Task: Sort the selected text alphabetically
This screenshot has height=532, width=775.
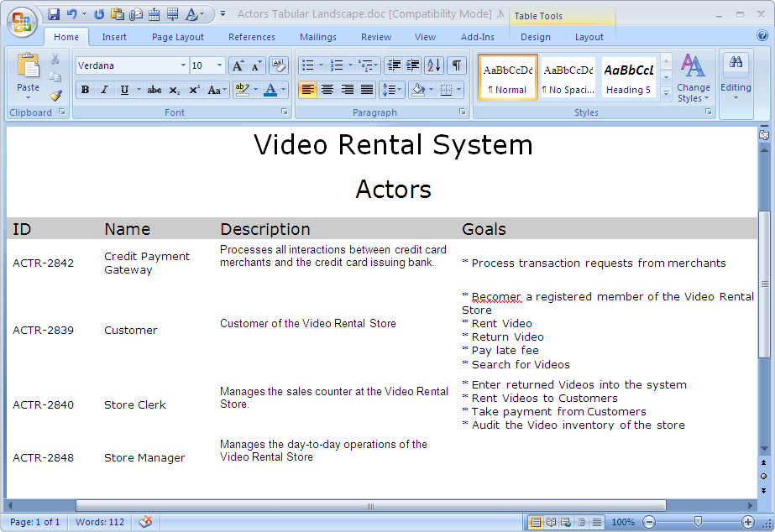Action: (434, 65)
